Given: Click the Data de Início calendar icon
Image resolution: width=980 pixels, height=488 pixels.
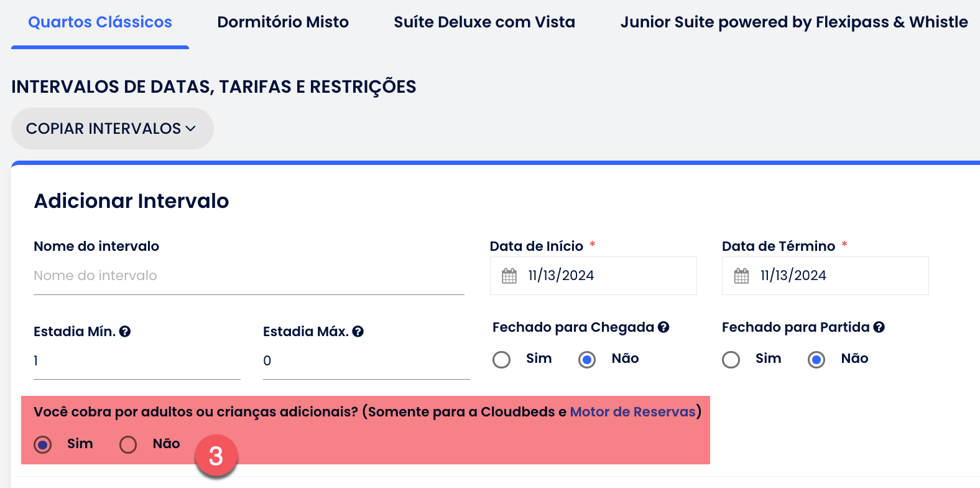Looking at the screenshot, I should [509, 276].
